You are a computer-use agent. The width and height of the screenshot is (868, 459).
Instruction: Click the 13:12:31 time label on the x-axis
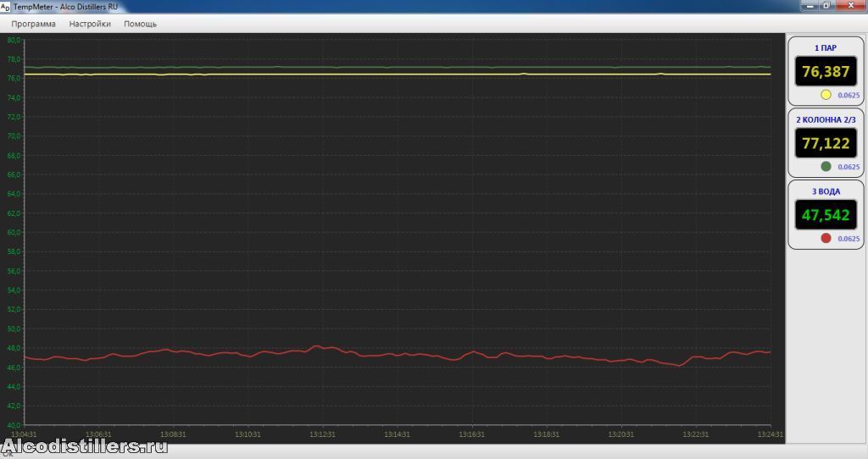322,434
